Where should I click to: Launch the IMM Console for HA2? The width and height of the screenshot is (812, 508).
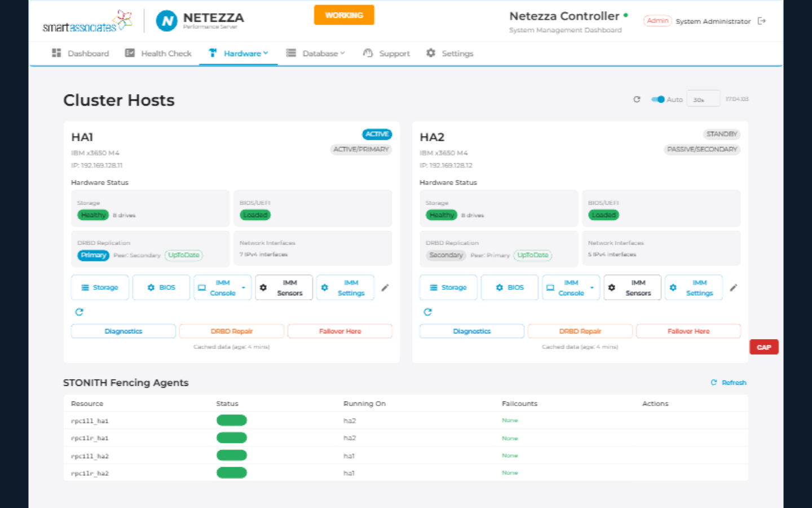coord(570,287)
